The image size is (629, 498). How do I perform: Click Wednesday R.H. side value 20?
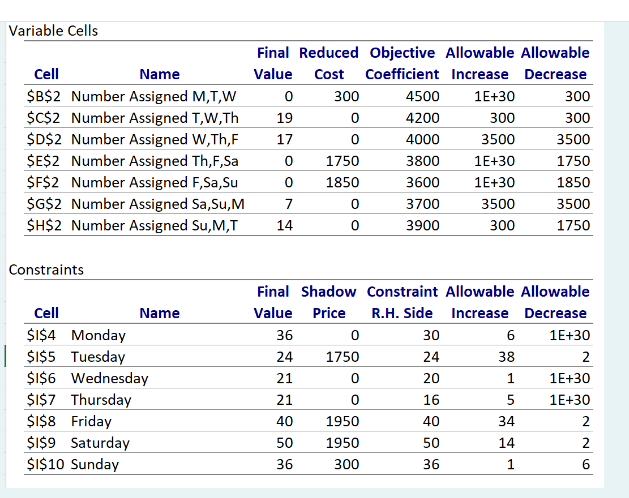pyautogui.click(x=431, y=378)
